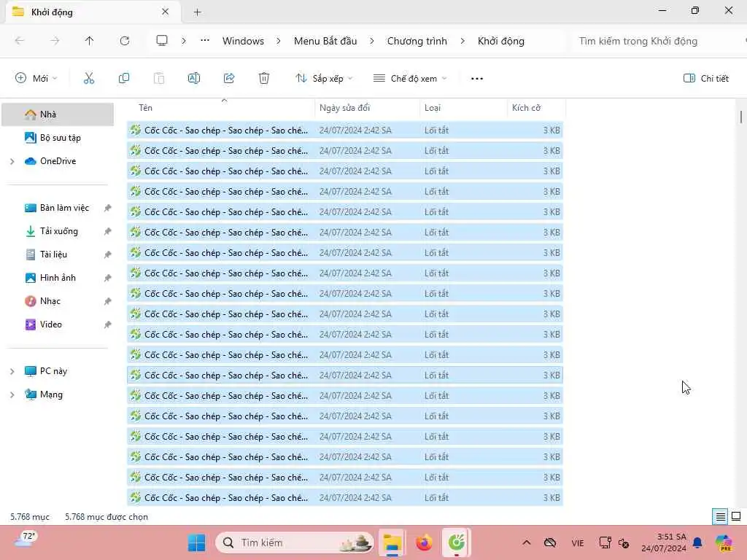This screenshot has width=747, height=560.
Task: Refresh the folder view
Action: click(x=125, y=41)
